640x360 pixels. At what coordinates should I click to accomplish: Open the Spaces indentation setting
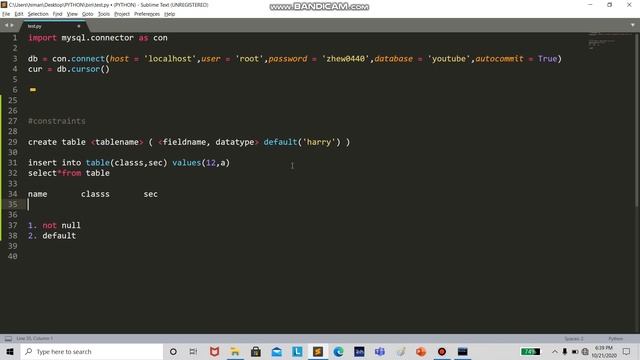point(573,339)
